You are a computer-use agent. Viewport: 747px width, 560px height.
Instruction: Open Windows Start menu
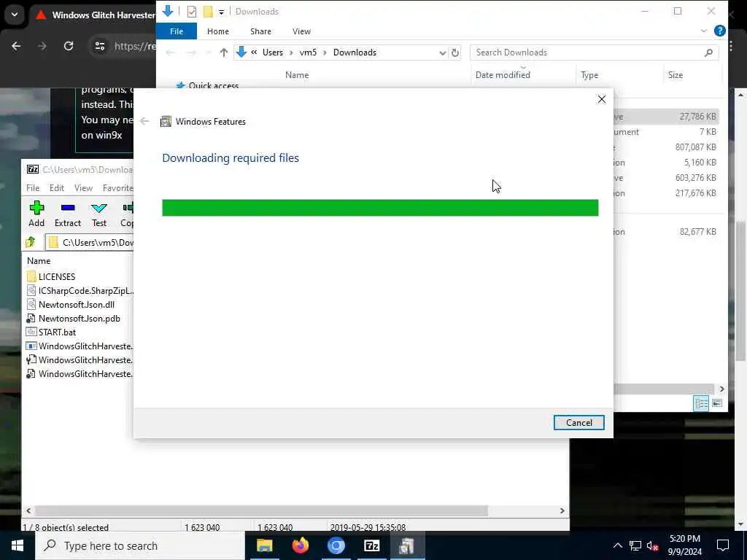[x=18, y=545]
